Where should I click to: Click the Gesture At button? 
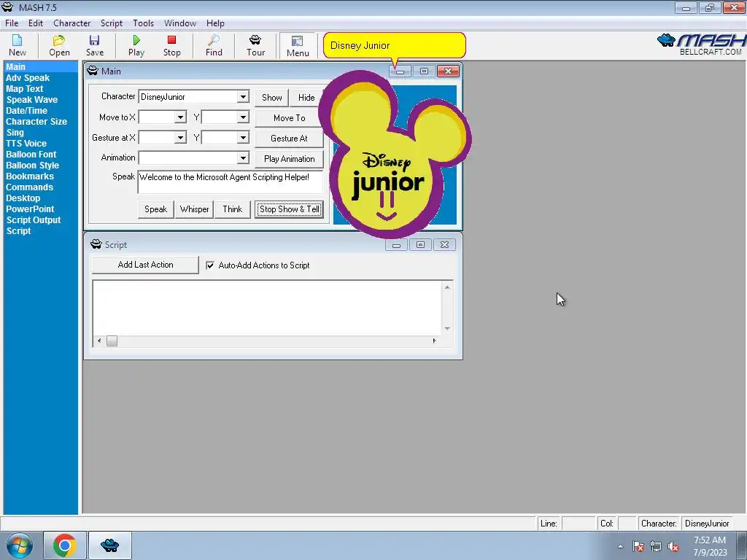pos(289,138)
